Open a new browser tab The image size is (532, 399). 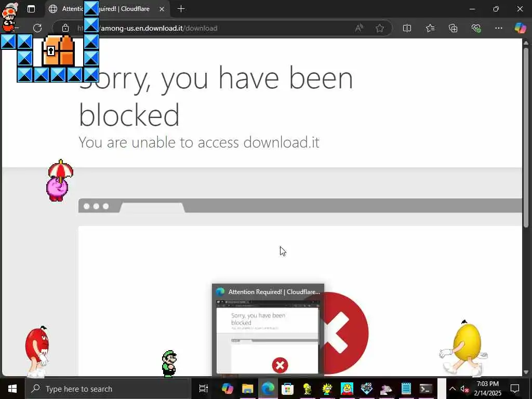[x=181, y=9]
